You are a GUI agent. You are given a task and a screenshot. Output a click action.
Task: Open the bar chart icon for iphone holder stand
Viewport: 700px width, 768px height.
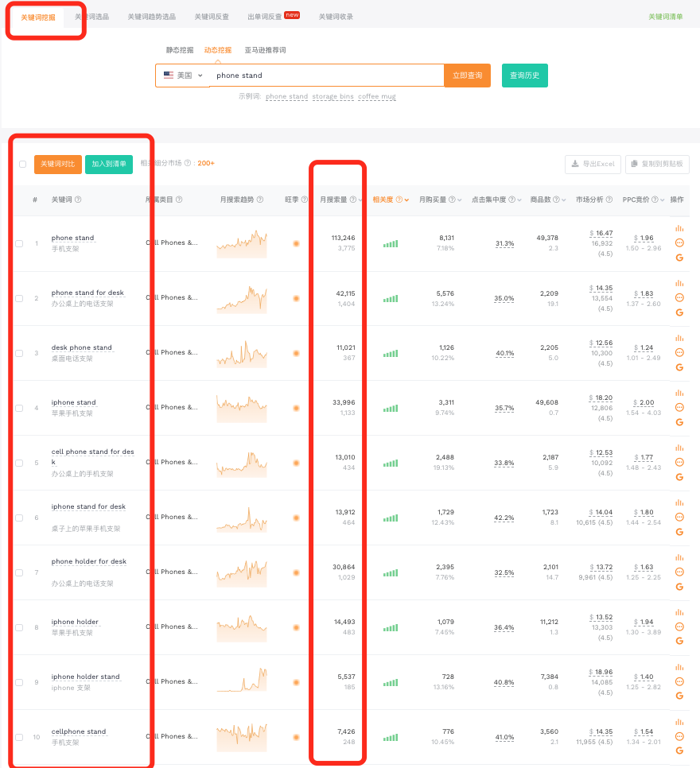point(679,667)
